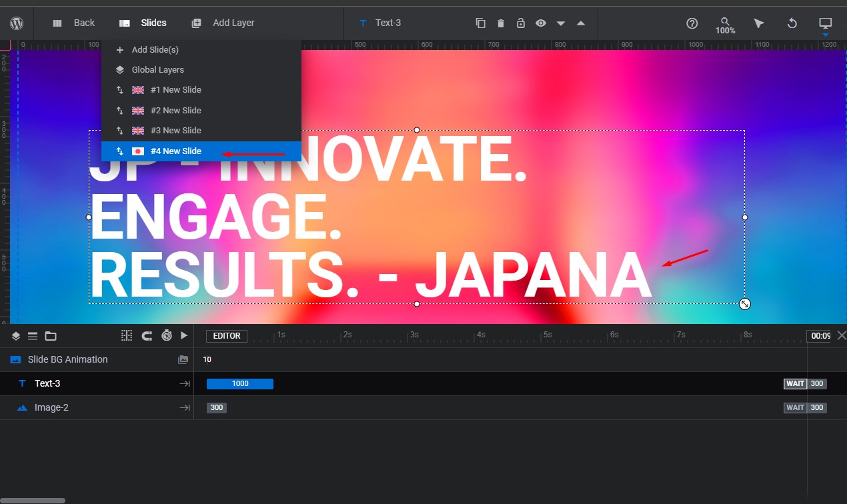The width and height of the screenshot is (847, 504).
Task: Open the help question mark icon
Action: click(x=692, y=23)
